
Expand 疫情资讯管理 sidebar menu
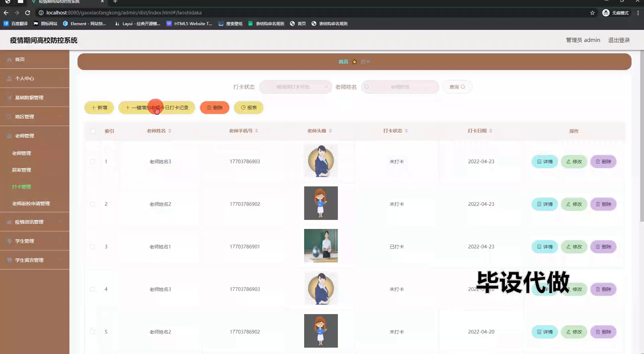[x=35, y=222]
